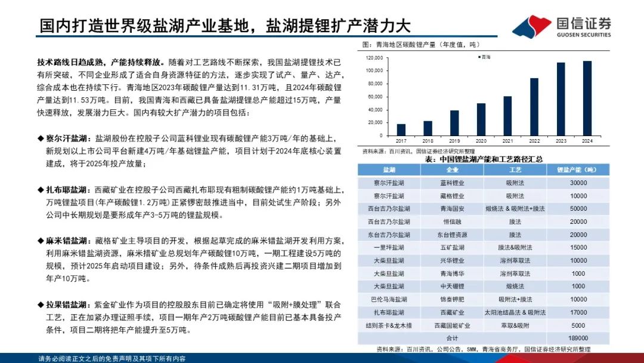Click the 17000 capacity value
Screen dimensions: 644x363
578,312
